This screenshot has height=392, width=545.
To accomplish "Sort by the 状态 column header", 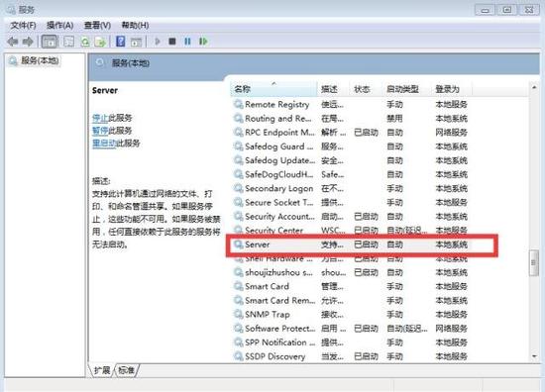I will coord(366,89).
